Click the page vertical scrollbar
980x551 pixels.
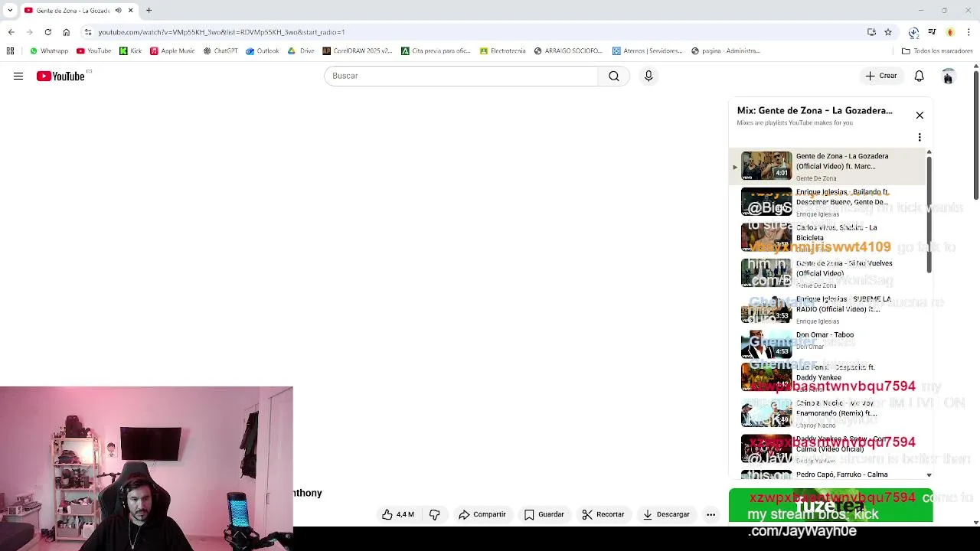click(x=976, y=135)
